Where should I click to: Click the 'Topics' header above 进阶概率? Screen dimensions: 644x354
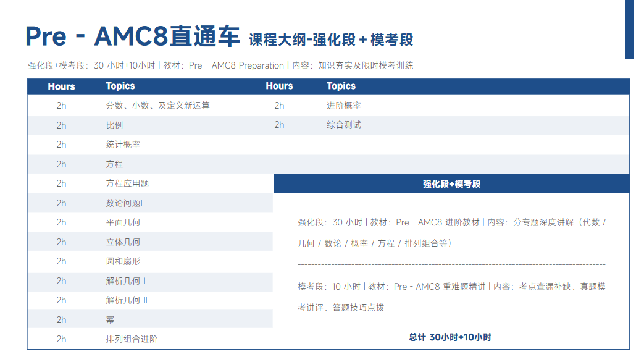341,86
